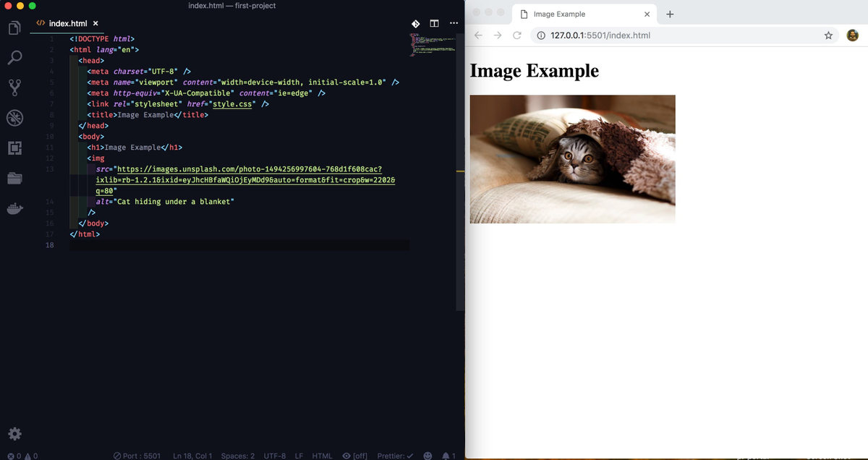Open the editor More Actions ellipsis menu
The width and height of the screenshot is (868, 460).
pos(454,23)
